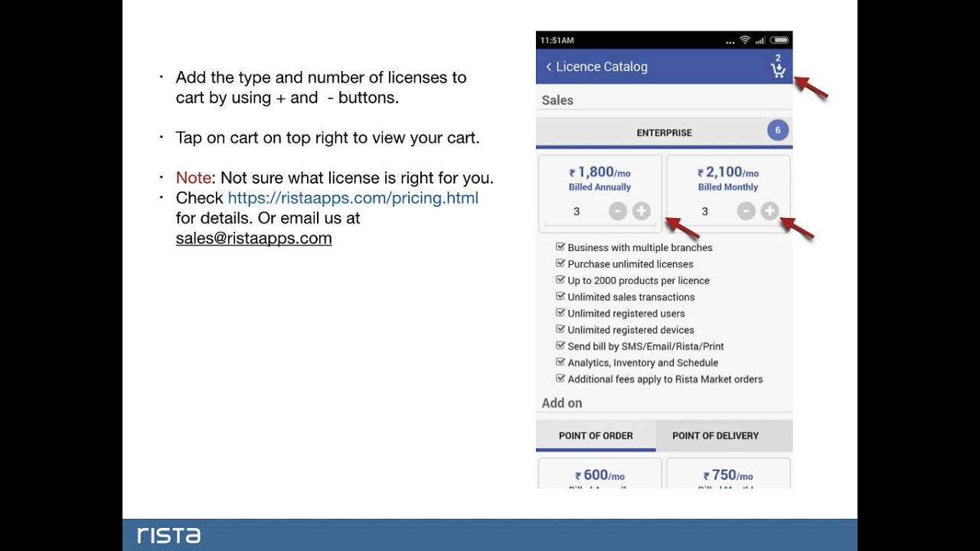Toggle checkbox for Up to 2000 products per licence
Image resolution: width=980 pixels, height=551 pixels.
point(560,280)
